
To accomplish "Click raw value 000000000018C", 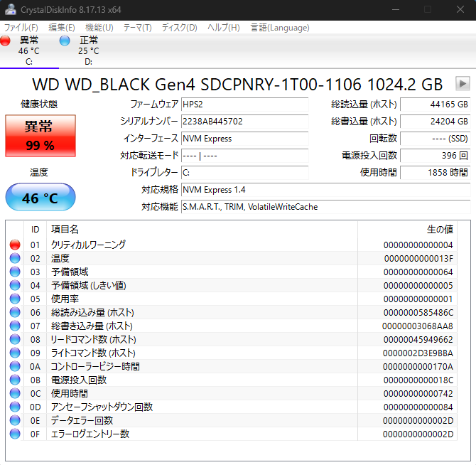I will [418, 380].
